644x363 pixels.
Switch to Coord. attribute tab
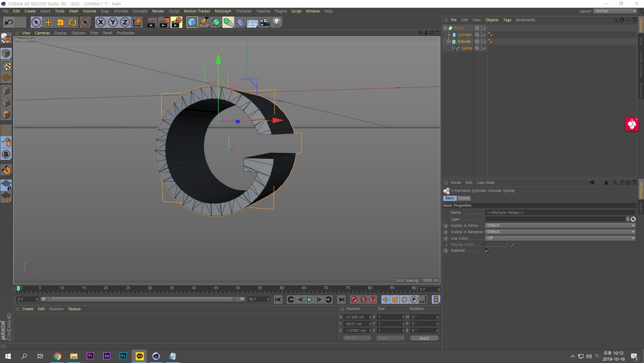[464, 198]
